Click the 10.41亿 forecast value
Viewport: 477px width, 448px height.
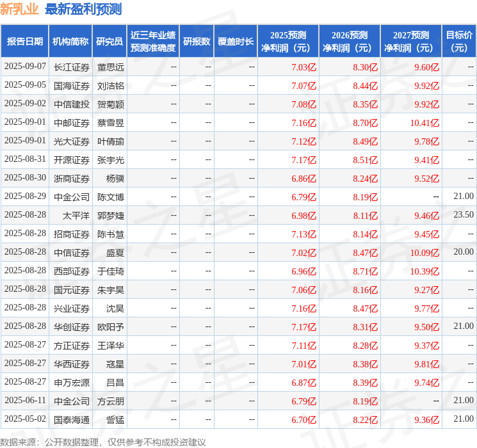[424, 123]
